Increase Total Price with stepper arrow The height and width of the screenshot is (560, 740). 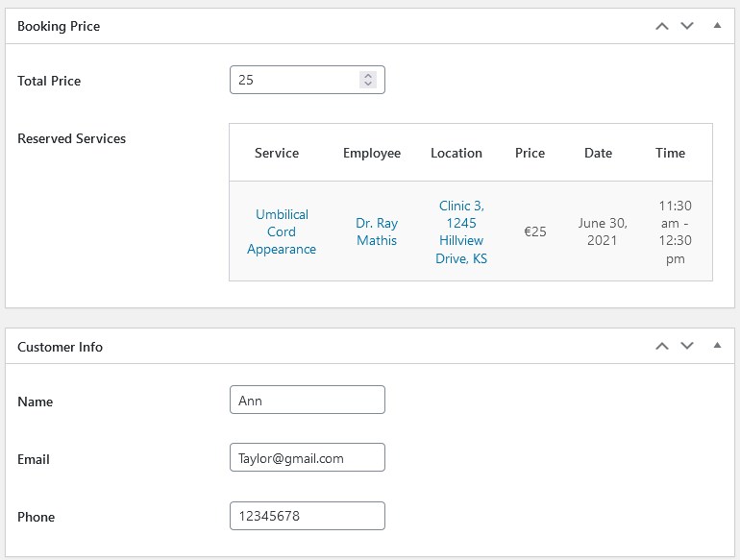point(368,76)
